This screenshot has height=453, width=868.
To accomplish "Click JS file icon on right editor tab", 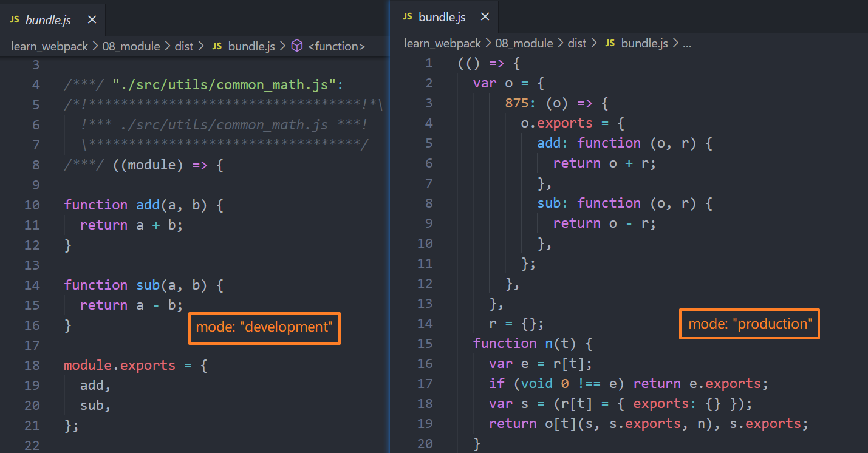I will point(408,17).
